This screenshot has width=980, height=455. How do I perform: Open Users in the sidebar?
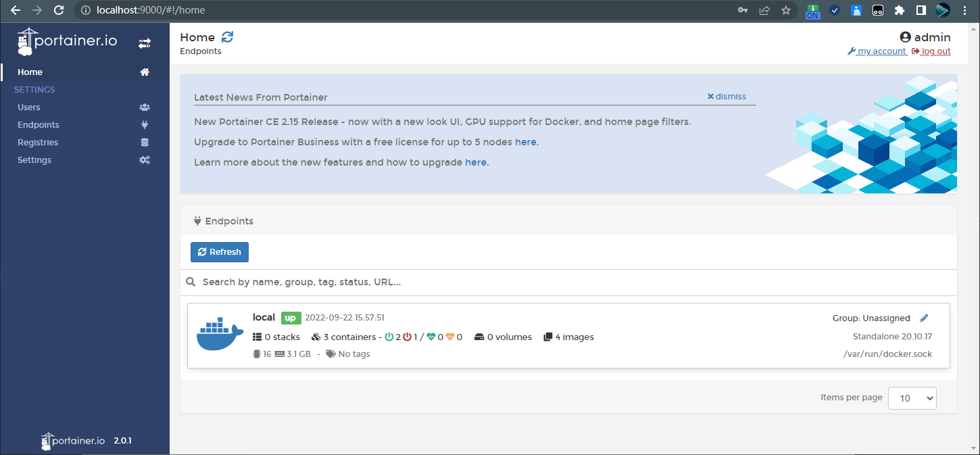(29, 107)
